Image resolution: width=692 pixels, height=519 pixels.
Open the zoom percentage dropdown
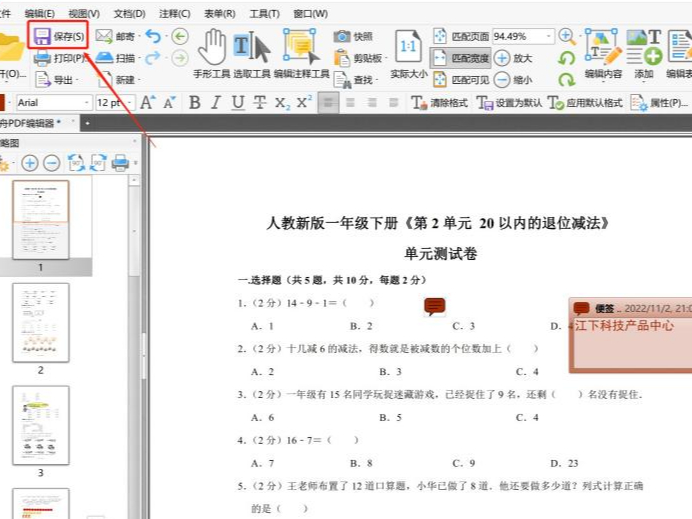point(549,36)
